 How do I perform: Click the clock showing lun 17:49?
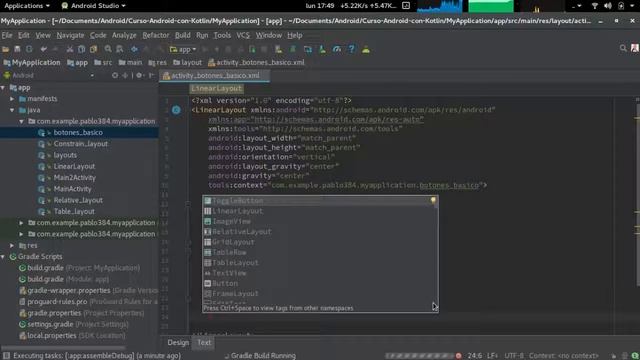coord(320,6)
